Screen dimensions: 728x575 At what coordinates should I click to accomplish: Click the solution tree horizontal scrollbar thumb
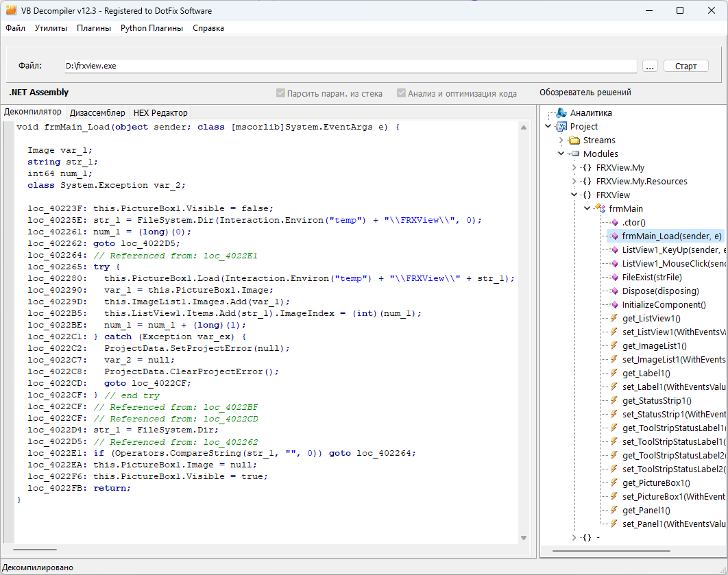pos(611,551)
